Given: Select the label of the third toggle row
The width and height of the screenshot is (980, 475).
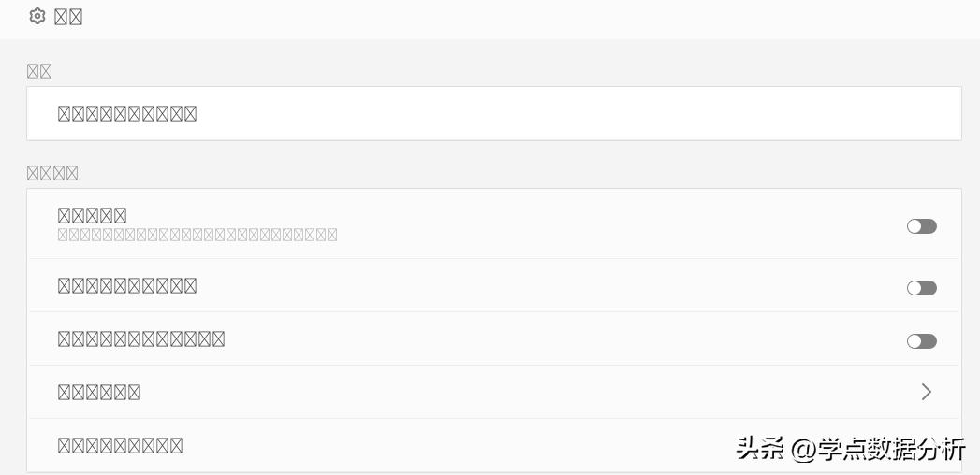Looking at the screenshot, I should click(x=141, y=339).
